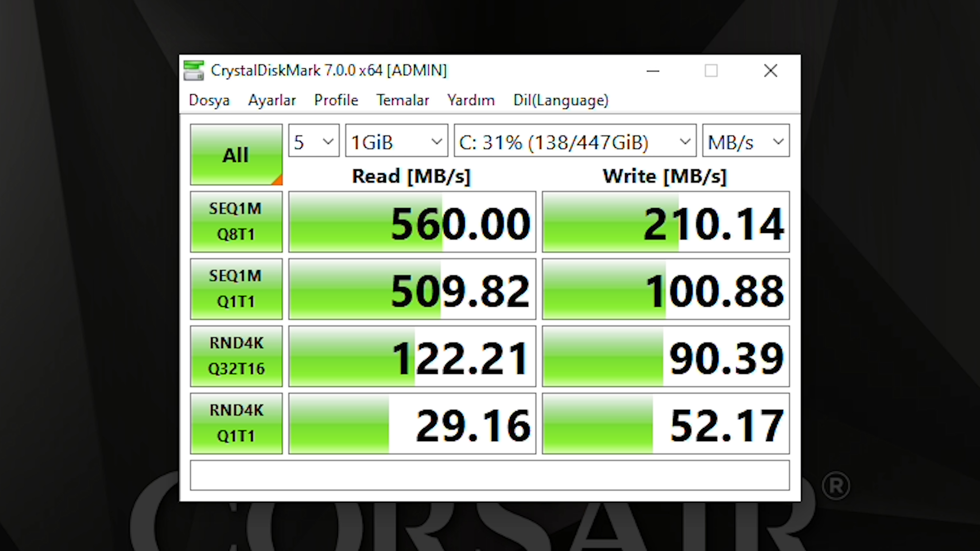Open the Dil(Language) menu
Viewport: 980px width, 551px height.
click(x=561, y=101)
